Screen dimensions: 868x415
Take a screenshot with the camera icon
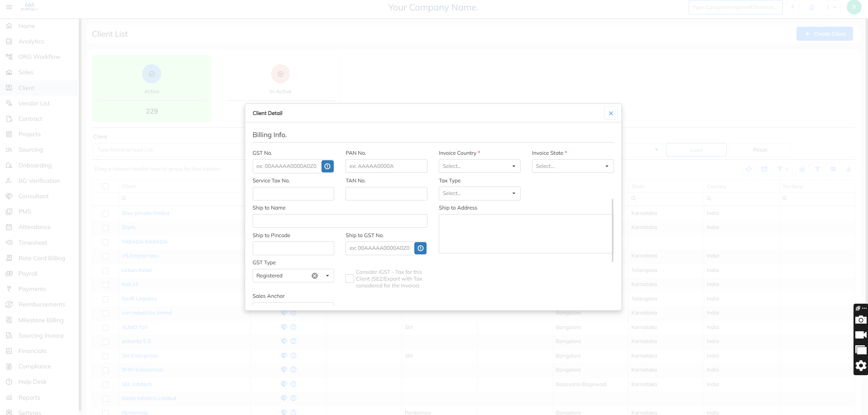(x=861, y=320)
